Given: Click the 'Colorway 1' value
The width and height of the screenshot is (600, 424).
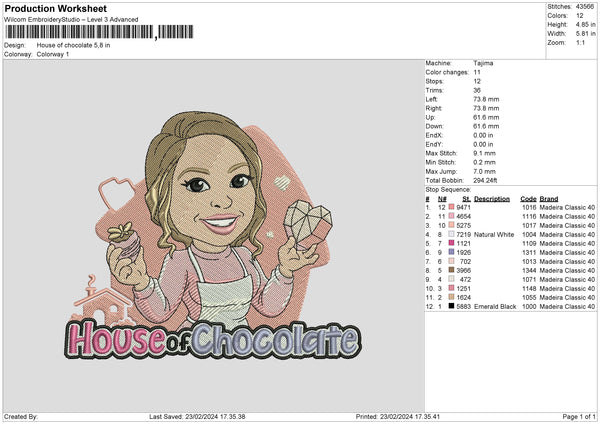Looking at the screenshot, I should coord(53,54).
